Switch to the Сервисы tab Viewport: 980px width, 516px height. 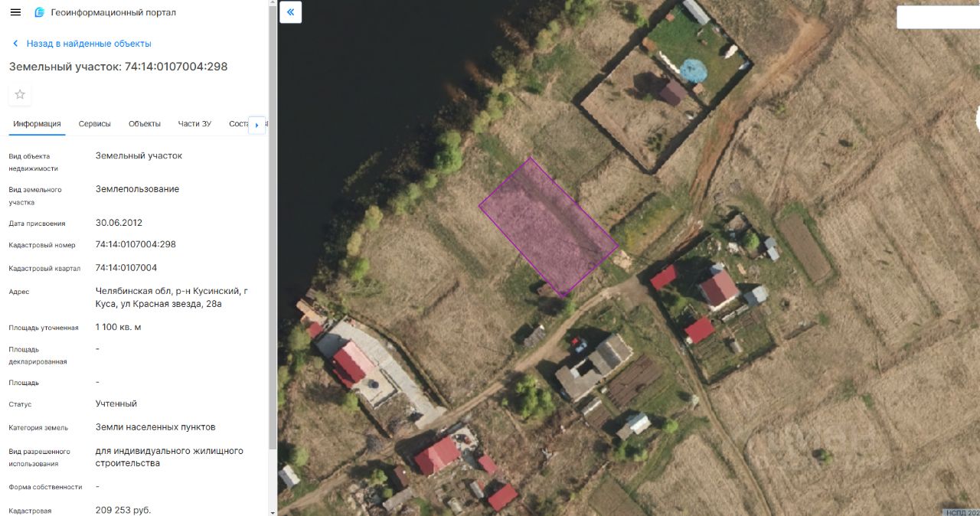pyautogui.click(x=95, y=124)
